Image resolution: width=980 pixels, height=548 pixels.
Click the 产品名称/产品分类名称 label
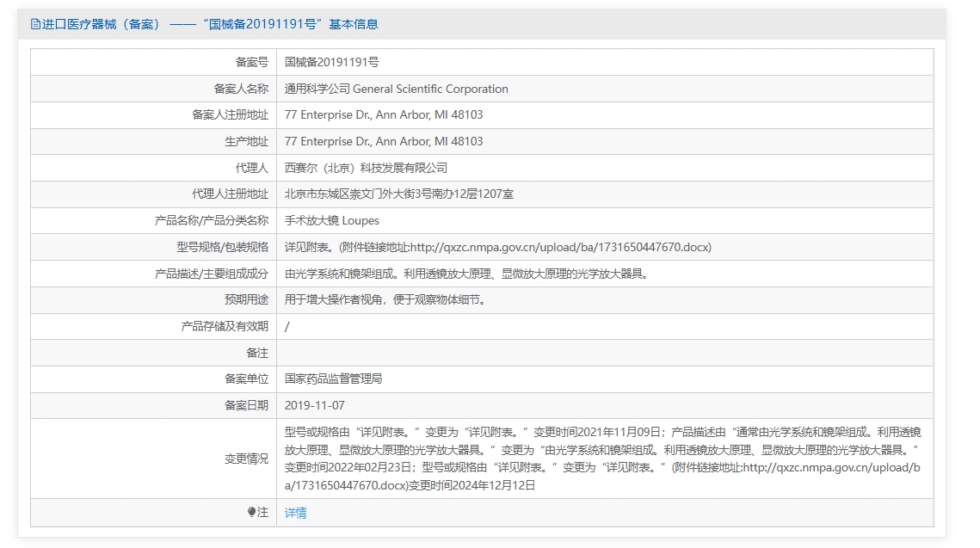pos(212,220)
